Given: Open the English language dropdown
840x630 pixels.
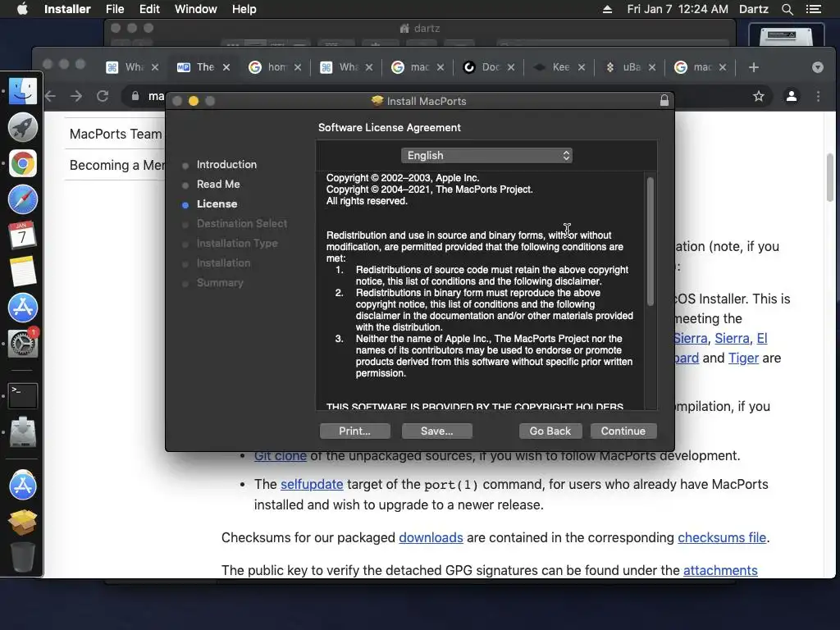Looking at the screenshot, I should pos(486,155).
